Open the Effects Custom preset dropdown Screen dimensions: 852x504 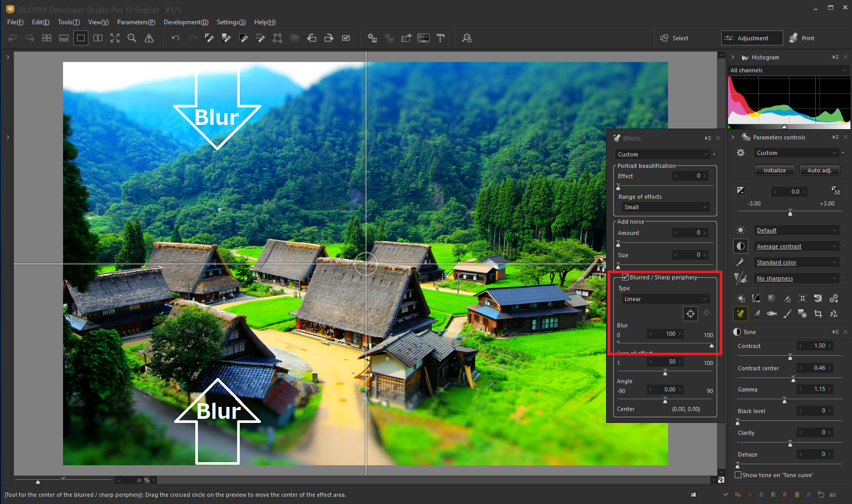(663, 154)
